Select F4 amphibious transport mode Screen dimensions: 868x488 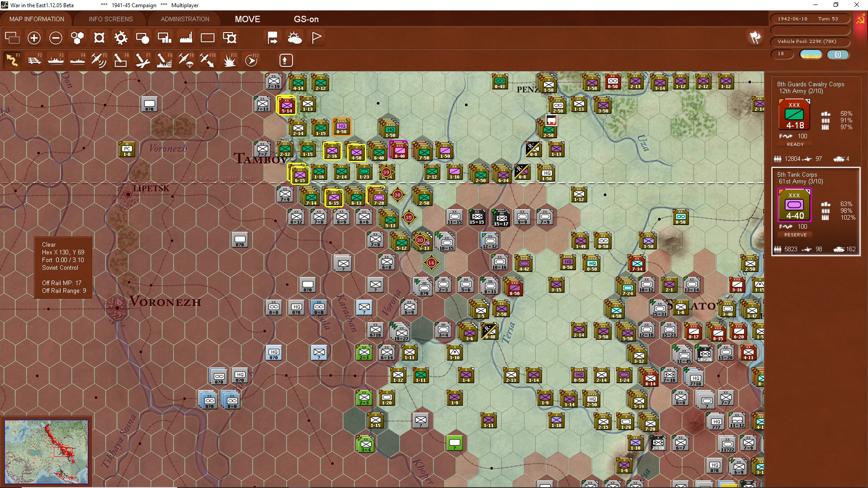point(78,60)
